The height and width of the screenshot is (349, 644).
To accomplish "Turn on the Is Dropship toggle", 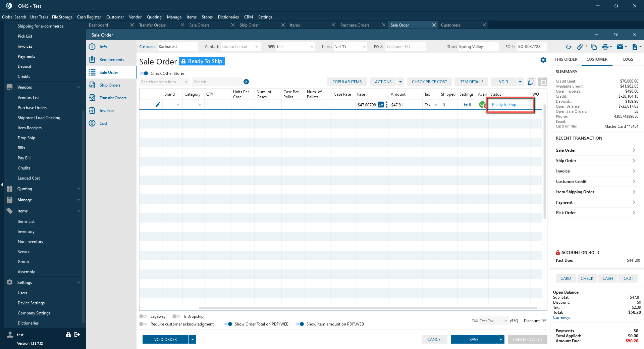I will [176, 316].
